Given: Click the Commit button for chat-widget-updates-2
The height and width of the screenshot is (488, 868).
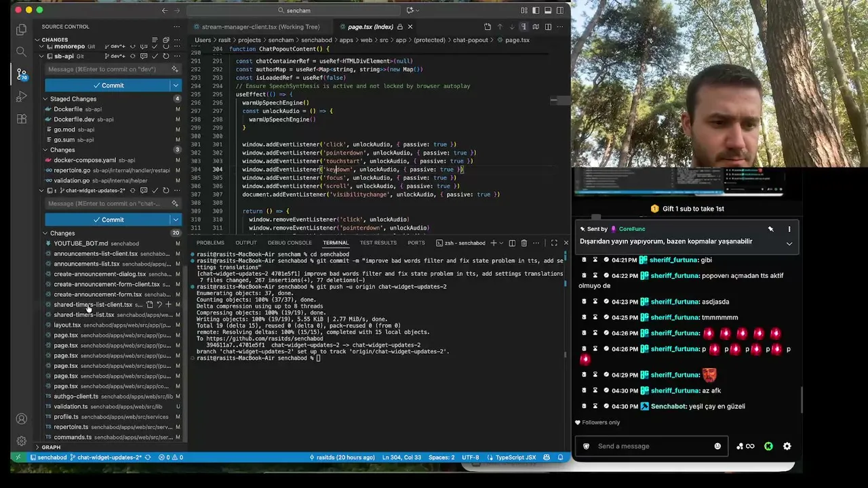Looking at the screenshot, I should (x=108, y=220).
